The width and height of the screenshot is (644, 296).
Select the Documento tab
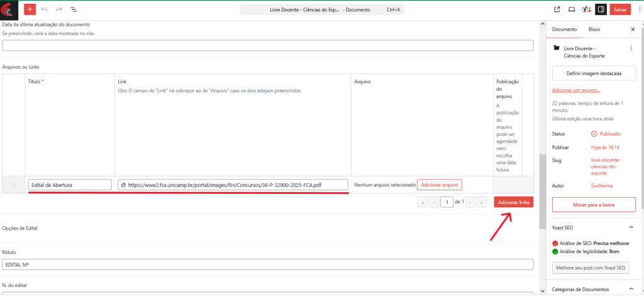pyautogui.click(x=564, y=30)
